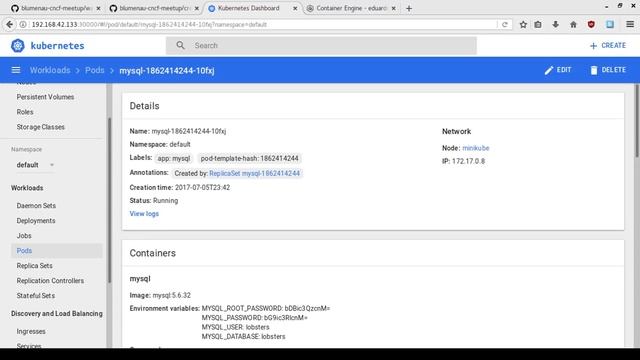Close the Container Engine tab

click(393, 8)
